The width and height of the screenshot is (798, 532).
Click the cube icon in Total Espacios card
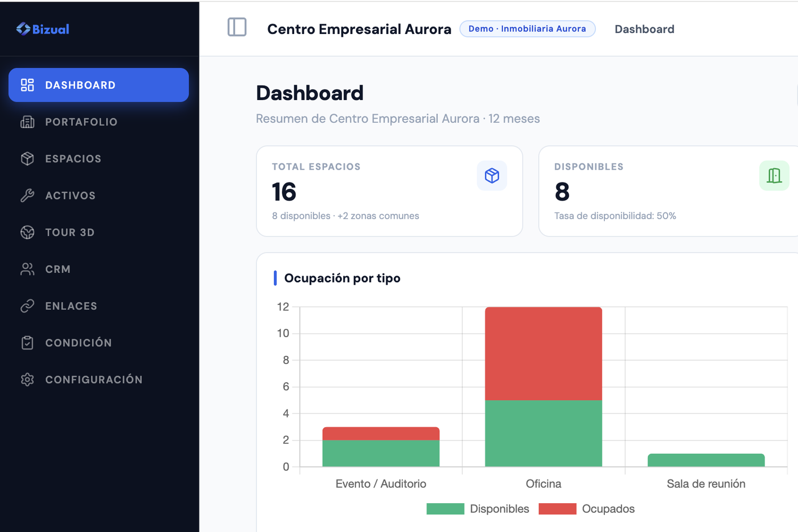pyautogui.click(x=492, y=176)
